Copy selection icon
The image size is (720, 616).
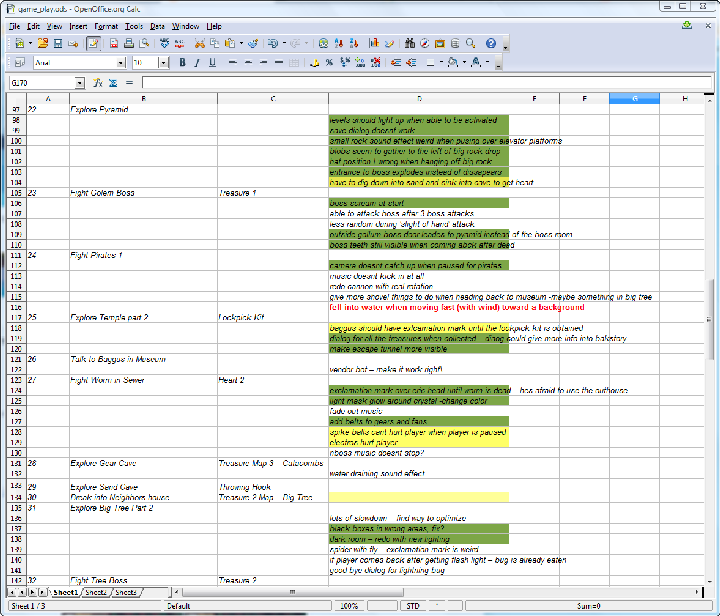(214, 43)
